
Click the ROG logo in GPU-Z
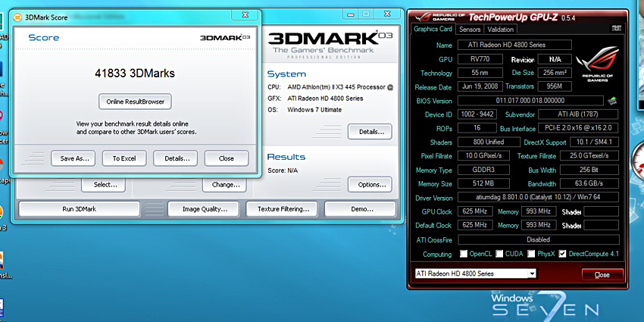597,64
